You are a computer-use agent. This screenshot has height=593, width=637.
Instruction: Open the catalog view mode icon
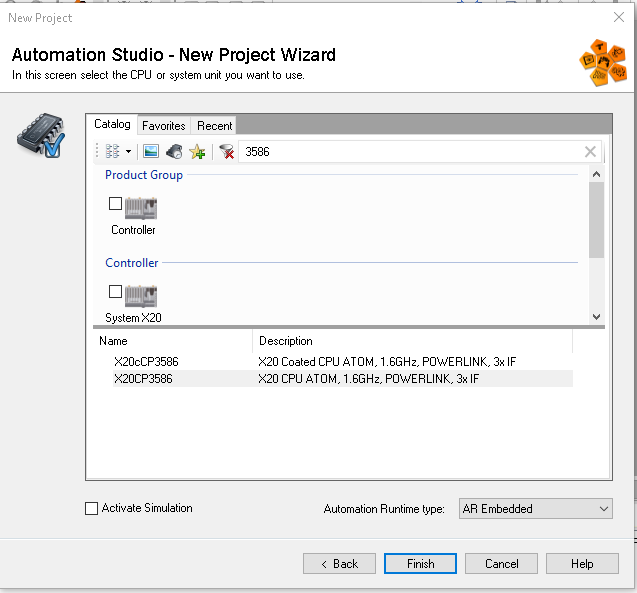click(x=113, y=151)
